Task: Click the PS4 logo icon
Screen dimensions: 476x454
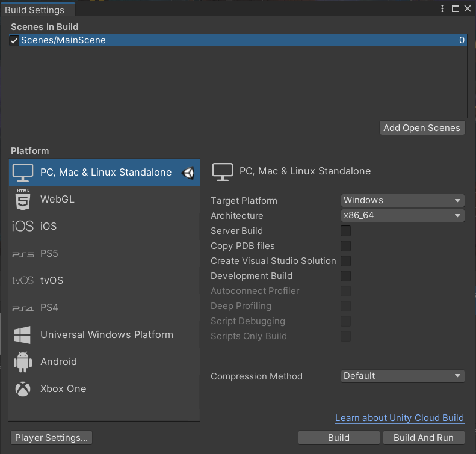Action: [x=23, y=308]
